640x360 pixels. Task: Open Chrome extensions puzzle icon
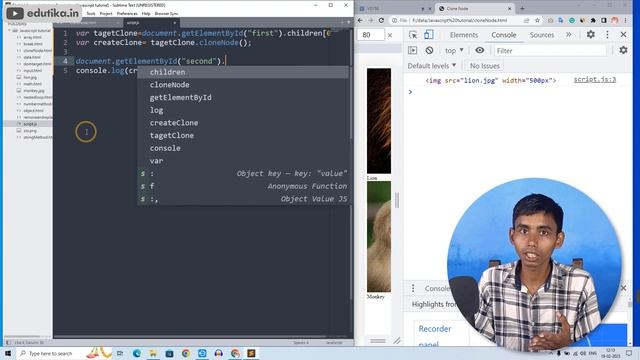(x=593, y=20)
